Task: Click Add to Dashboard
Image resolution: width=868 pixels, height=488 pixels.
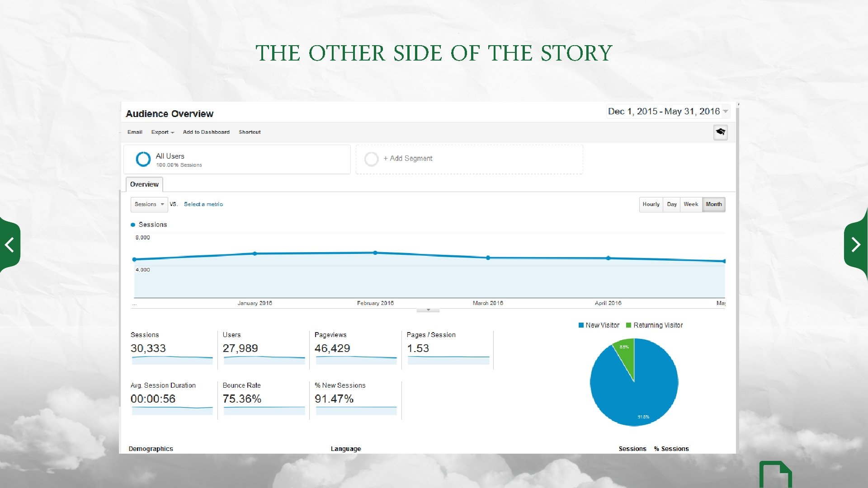Action: 206,132
